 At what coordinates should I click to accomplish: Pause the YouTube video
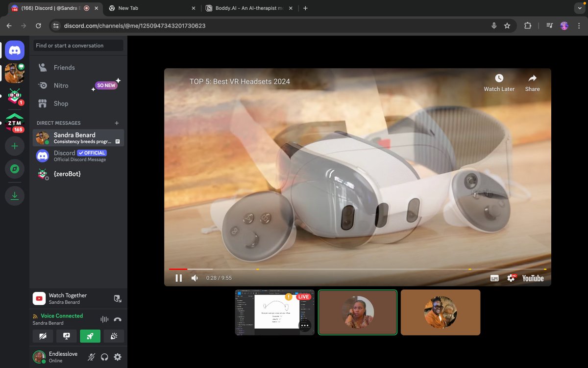point(178,278)
